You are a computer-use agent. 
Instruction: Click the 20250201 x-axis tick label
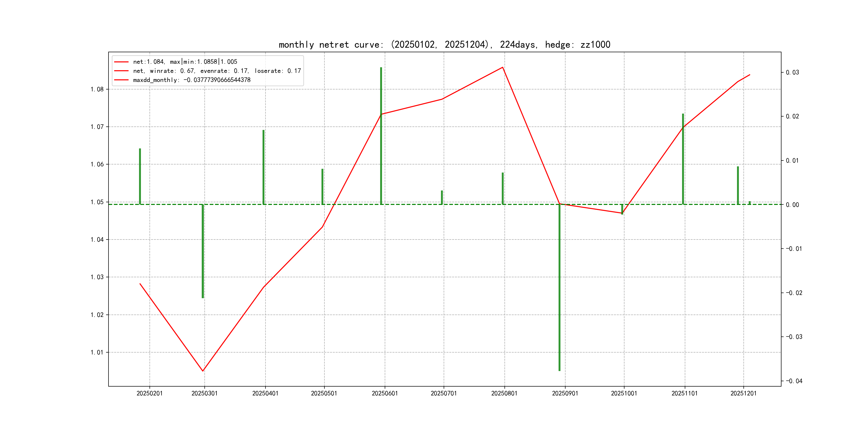[x=149, y=393]
